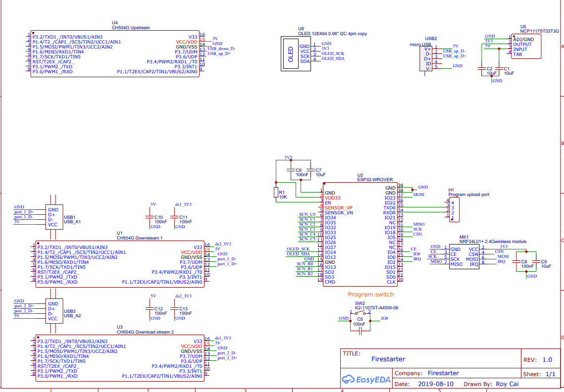The width and height of the screenshot is (564, 392).
Task: Select the R1 10K resistor symbol
Action: point(276,193)
